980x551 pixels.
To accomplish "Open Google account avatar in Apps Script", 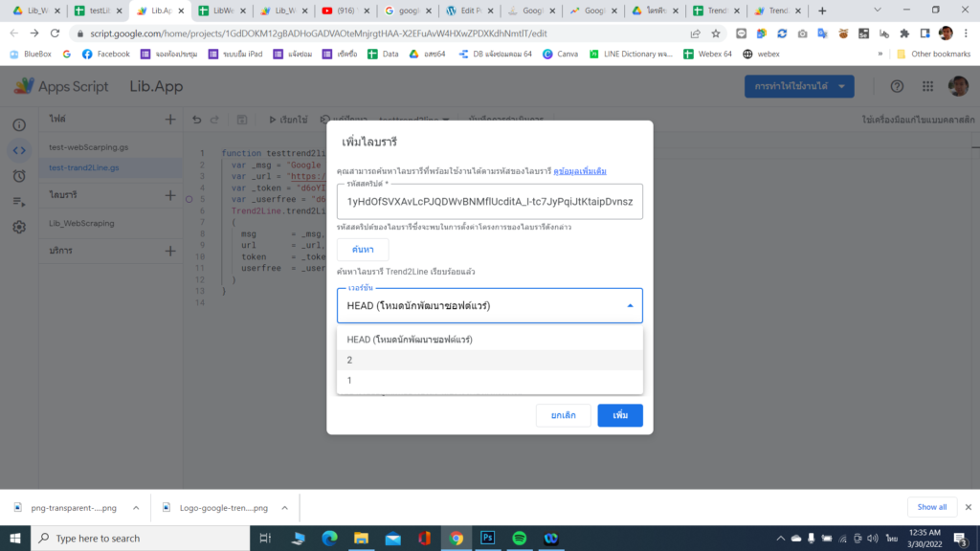I will 958,86.
